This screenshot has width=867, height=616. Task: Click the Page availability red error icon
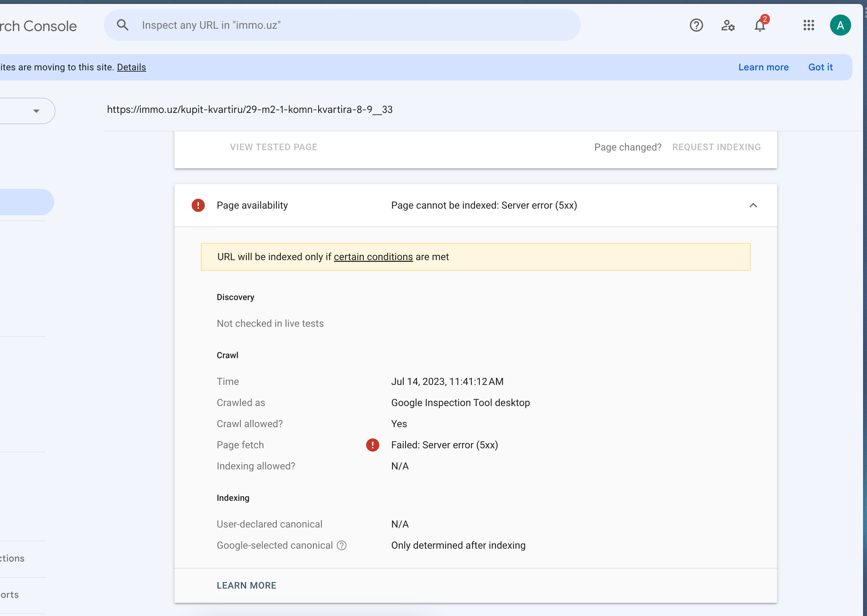coord(198,205)
